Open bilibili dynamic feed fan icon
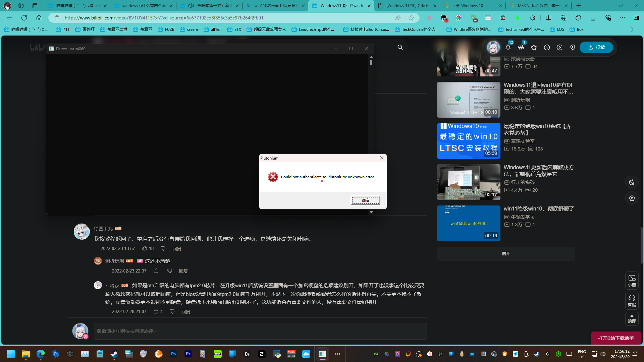Image resolution: width=644 pixels, height=362 pixels. (x=521, y=48)
